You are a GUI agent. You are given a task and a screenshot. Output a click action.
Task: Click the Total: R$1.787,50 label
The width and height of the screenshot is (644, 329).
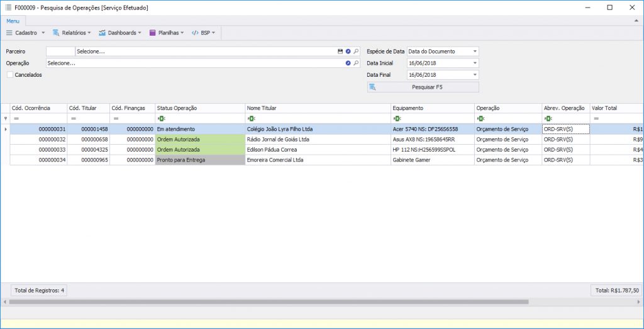(617, 291)
